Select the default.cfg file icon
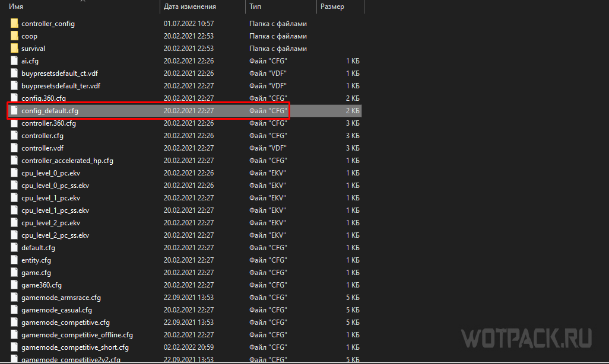The image size is (609, 364). tap(15, 248)
